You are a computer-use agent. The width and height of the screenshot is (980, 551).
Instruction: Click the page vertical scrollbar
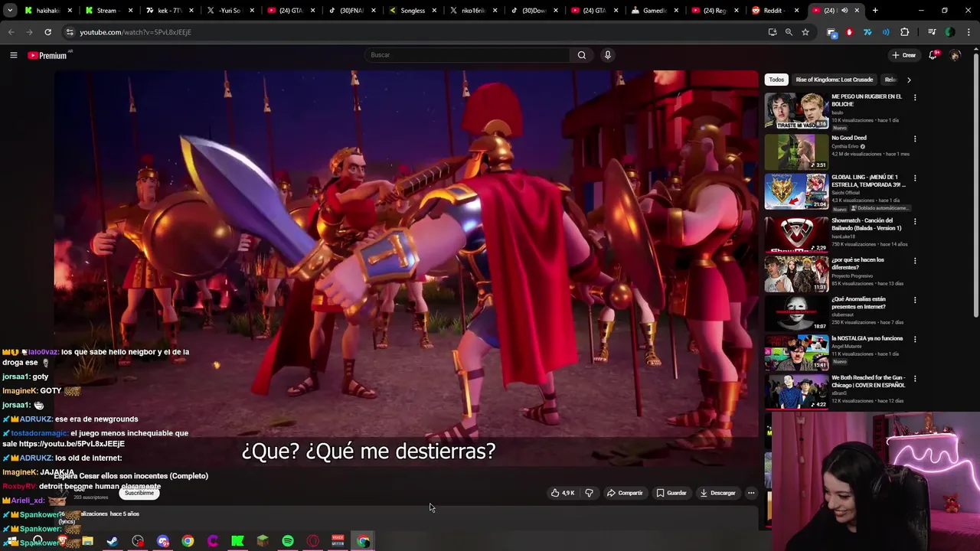click(x=975, y=184)
